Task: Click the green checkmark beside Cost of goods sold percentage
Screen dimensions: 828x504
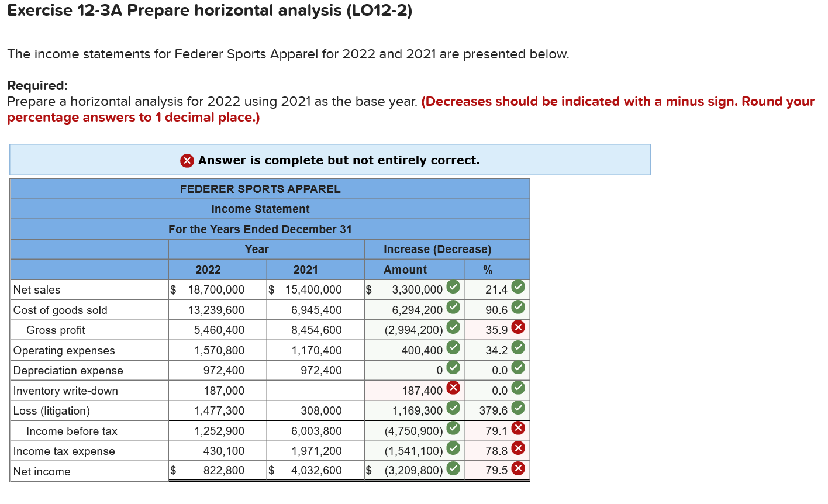Action: pos(519,307)
